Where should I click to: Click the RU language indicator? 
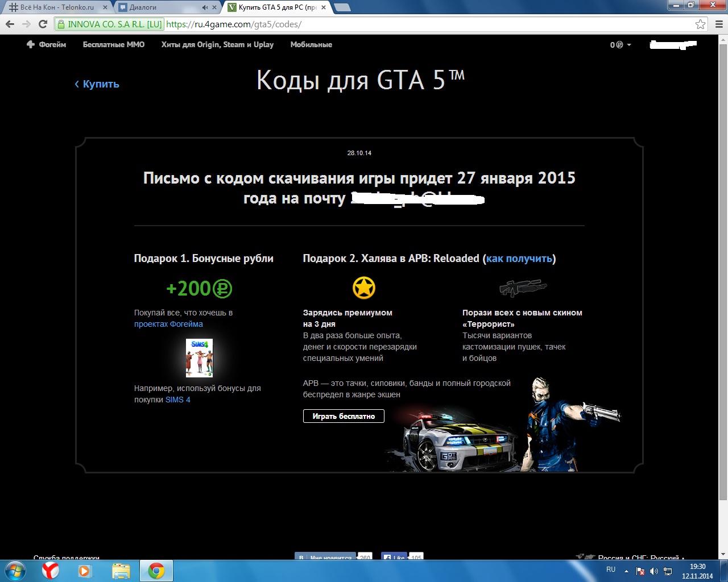[x=611, y=569]
